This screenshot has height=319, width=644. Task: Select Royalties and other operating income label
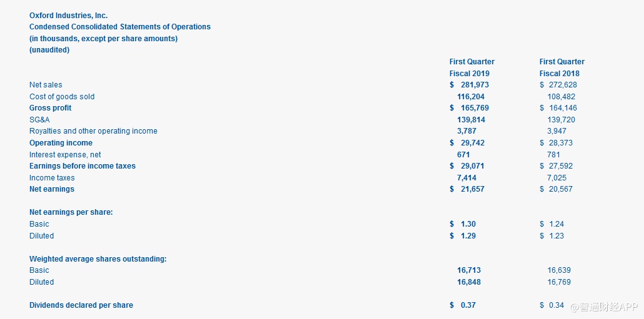tap(93, 131)
